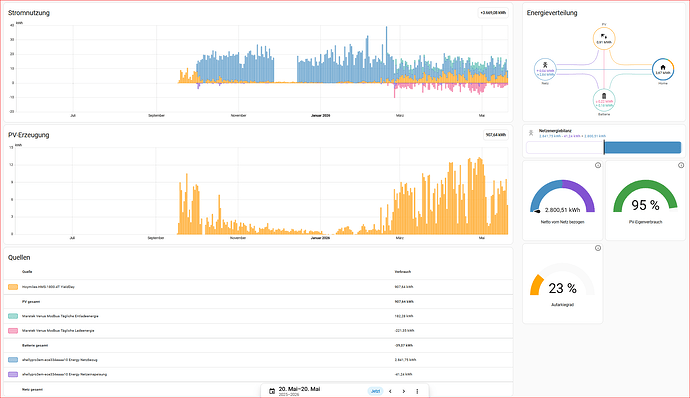
Task: Open the calendar date picker icon
Action: (272, 391)
